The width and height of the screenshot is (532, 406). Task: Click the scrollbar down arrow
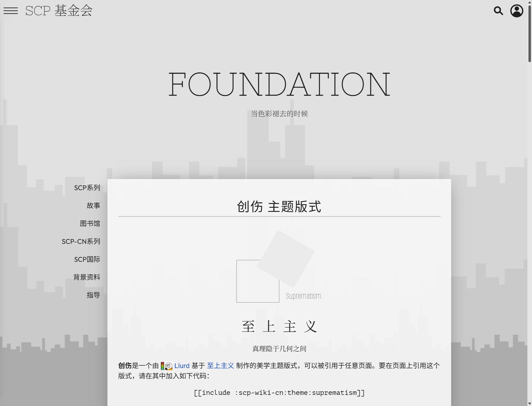tap(529, 404)
